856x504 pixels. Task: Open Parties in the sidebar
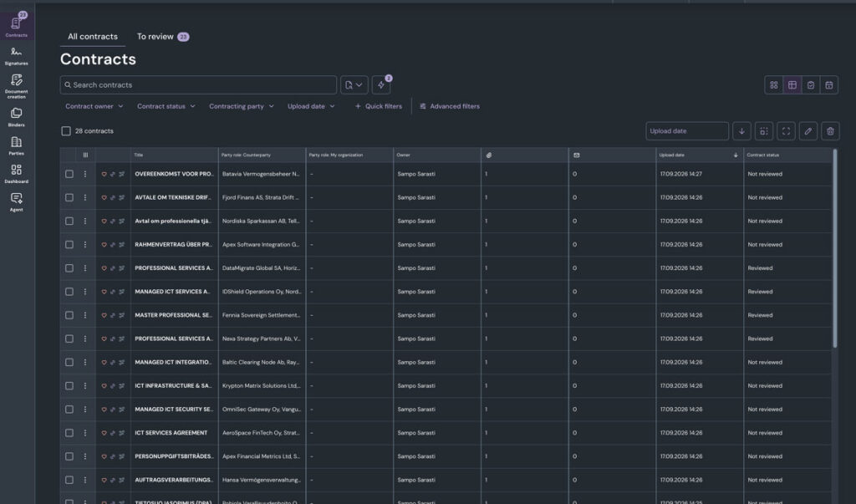pyautogui.click(x=17, y=145)
